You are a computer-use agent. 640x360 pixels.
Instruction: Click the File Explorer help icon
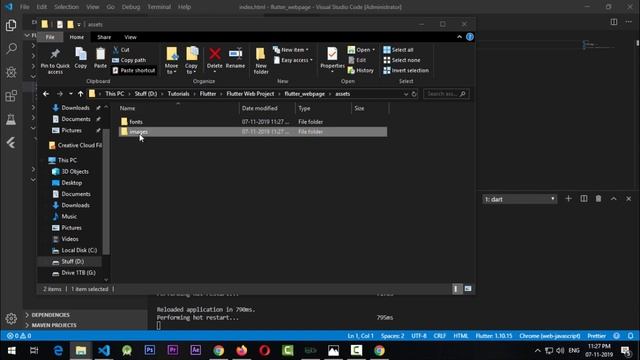click(x=470, y=37)
